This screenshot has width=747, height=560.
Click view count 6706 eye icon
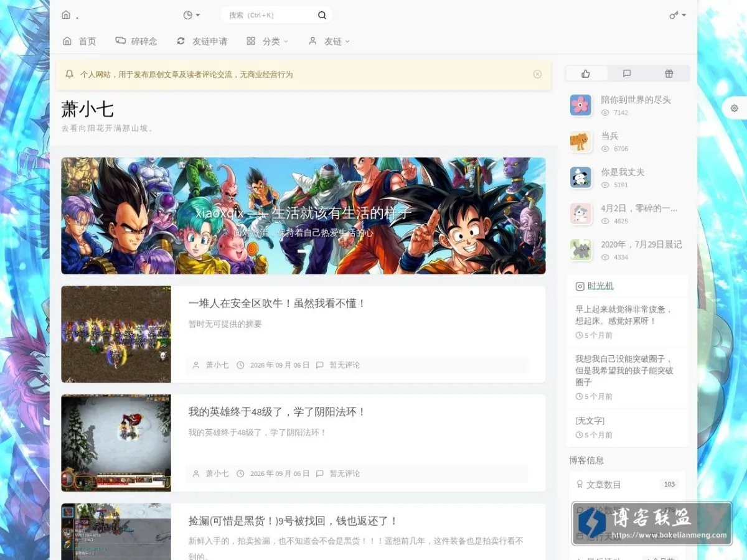click(x=605, y=149)
